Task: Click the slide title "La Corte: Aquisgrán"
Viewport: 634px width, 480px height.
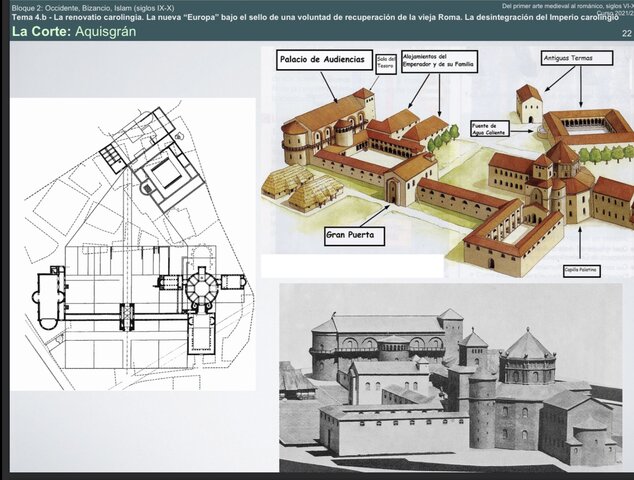Action: [x=74, y=31]
